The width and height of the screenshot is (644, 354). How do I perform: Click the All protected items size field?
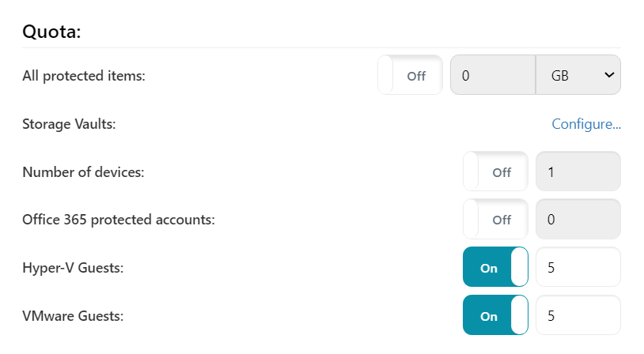click(x=492, y=76)
